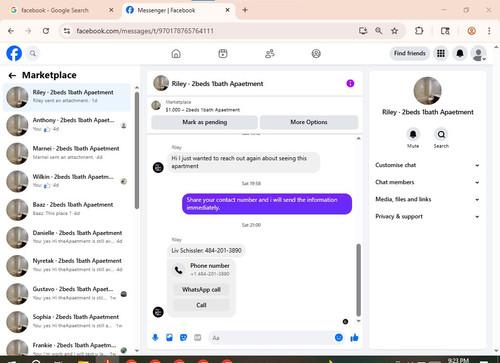Reload the page in browser
Screen dimensions: 500x363
click(x=46, y=31)
